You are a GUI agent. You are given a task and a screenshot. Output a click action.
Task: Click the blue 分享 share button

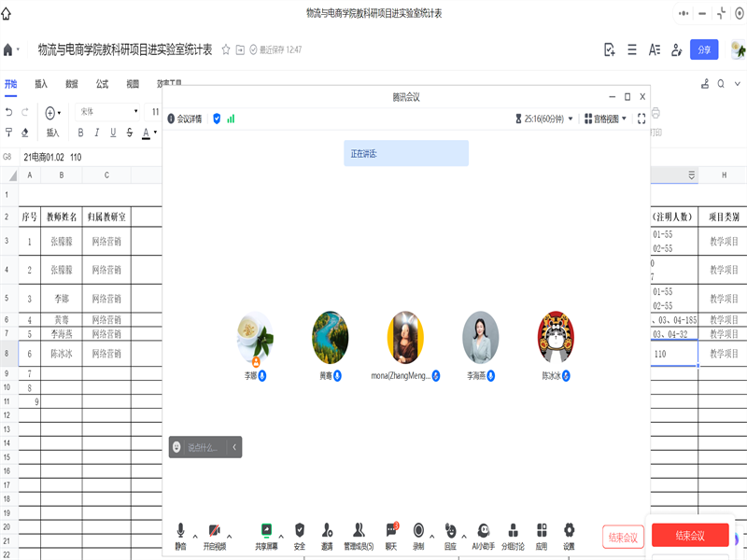704,49
